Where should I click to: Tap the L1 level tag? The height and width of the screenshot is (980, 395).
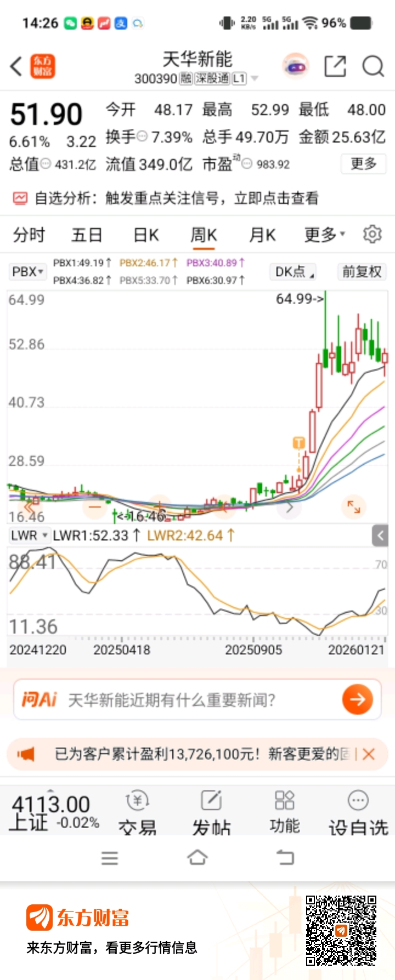coord(239,79)
